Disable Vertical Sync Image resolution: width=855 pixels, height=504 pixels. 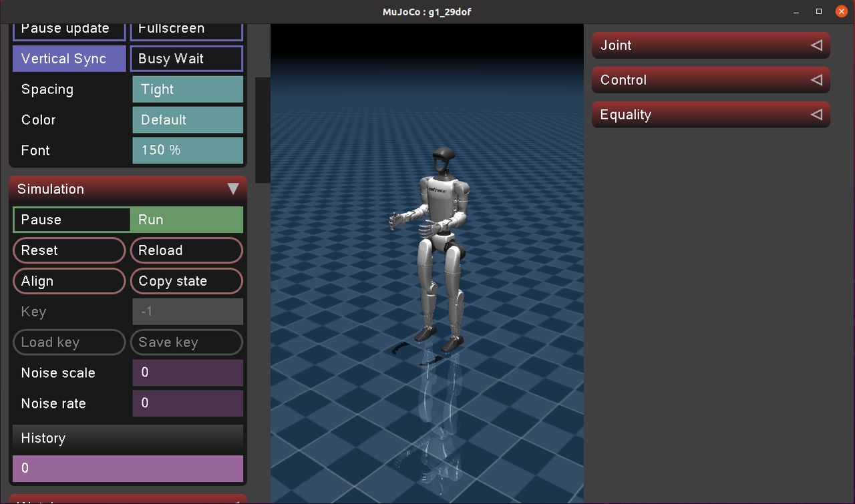[69, 59]
